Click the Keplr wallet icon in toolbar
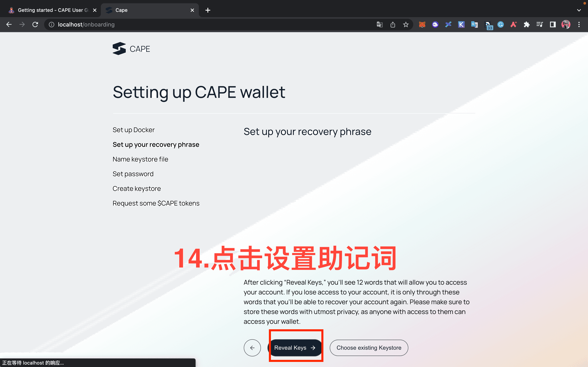 pyautogui.click(x=461, y=24)
